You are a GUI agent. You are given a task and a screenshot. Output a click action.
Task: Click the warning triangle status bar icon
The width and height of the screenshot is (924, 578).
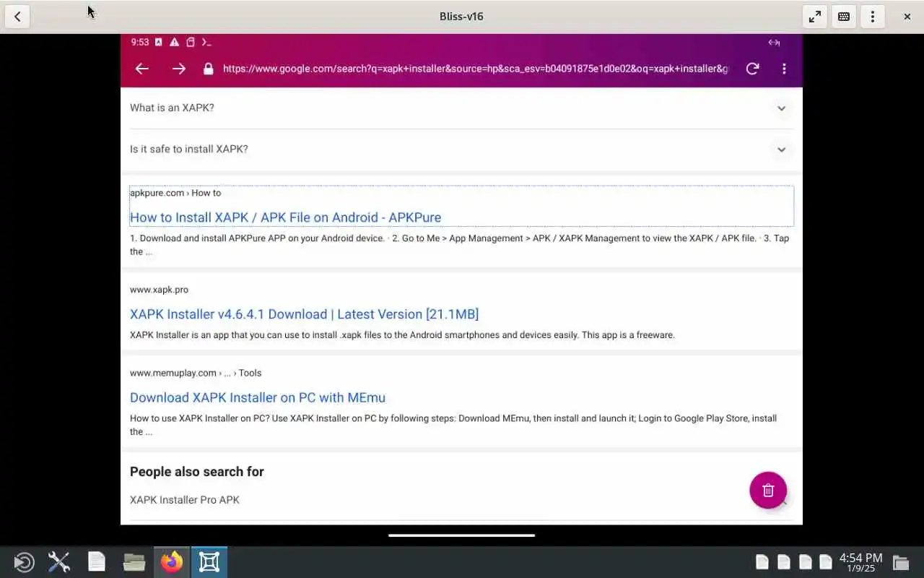click(x=175, y=43)
